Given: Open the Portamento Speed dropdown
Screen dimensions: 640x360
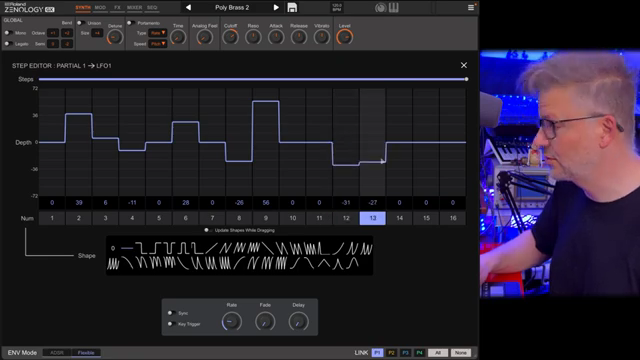Looking at the screenshot, I should click(x=158, y=44).
